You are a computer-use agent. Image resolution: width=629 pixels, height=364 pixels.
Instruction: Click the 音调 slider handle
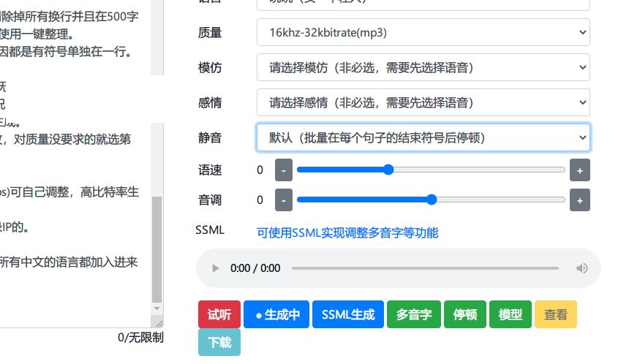[431, 200]
